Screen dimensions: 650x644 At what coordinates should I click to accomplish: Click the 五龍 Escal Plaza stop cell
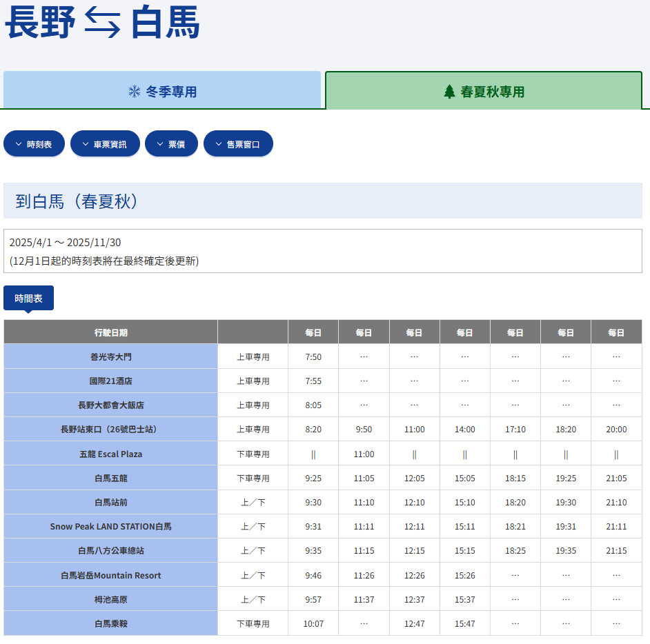point(110,454)
